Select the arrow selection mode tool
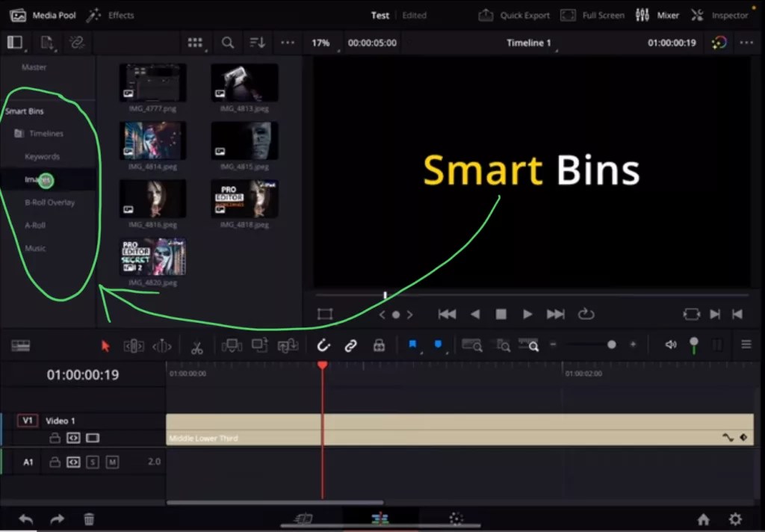Viewport: 765px width, 532px height. (105, 344)
